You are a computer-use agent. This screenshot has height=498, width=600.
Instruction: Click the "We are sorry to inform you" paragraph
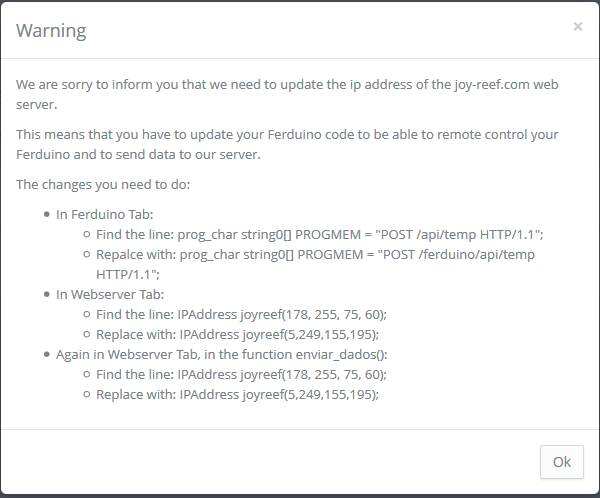(x=285, y=94)
